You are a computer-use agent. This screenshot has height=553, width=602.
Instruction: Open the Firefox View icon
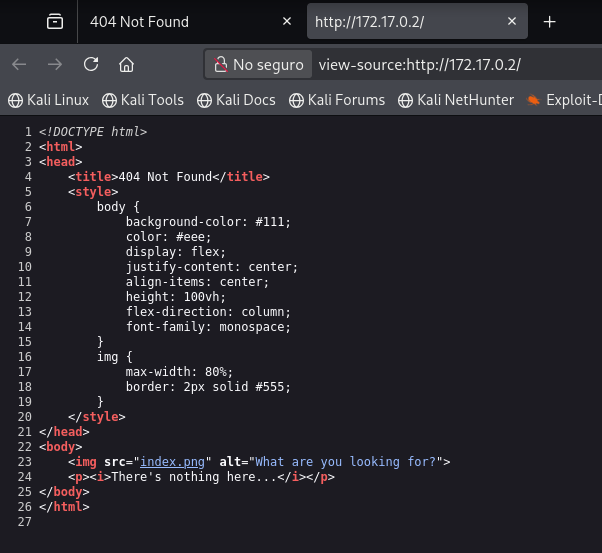coord(54,22)
